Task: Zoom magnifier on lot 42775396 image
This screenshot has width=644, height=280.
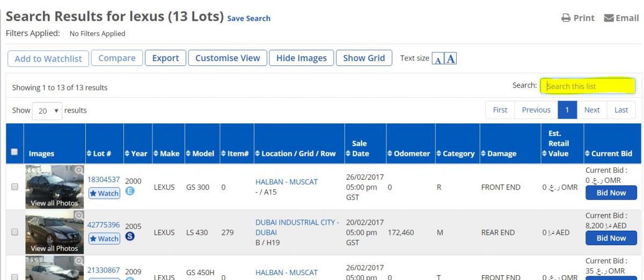Action: (x=80, y=215)
